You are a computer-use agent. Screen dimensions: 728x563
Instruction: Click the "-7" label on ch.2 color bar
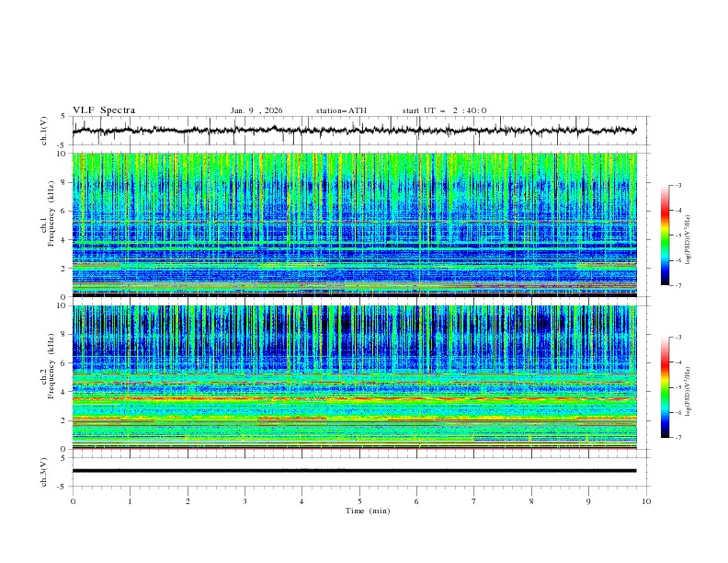pyautogui.click(x=677, y=438)
